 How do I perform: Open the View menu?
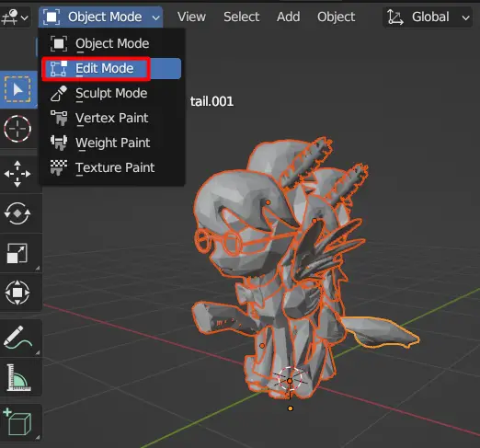coord(191,17)
